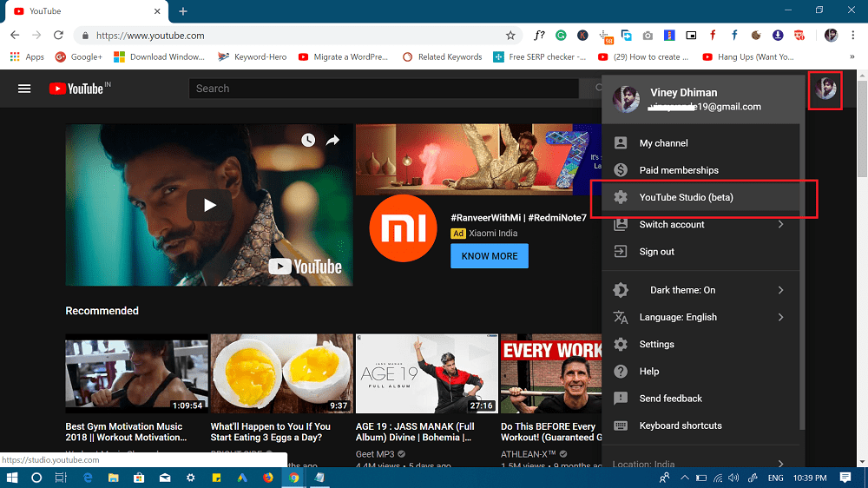Click the My channel person icon

click(621, 143)
